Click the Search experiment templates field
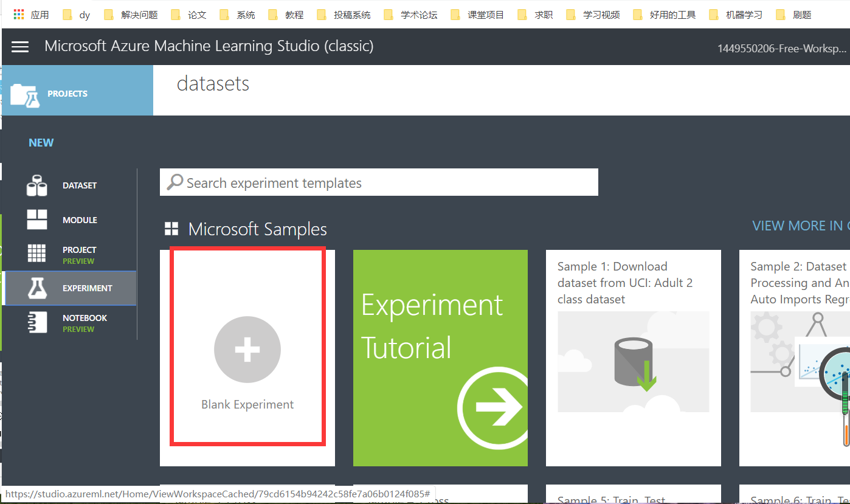 (x=379, y=182)
